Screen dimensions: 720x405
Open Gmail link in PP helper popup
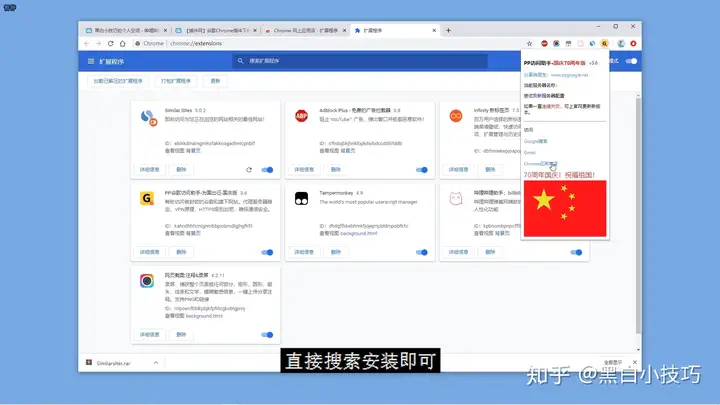529,152
